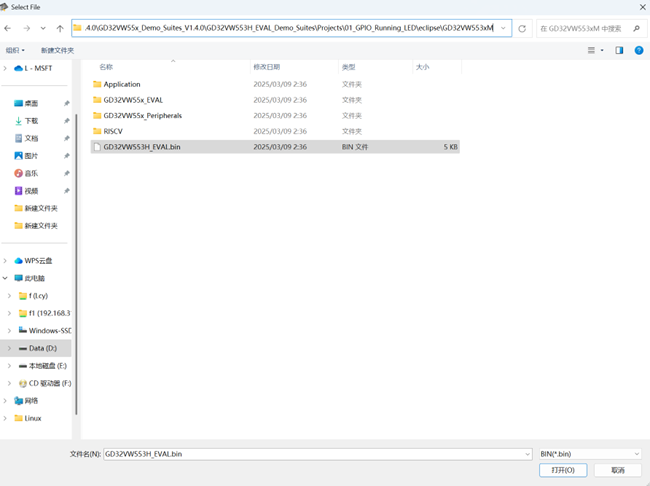650x486 pixels.
Task: Expand the 网络 network tree node
Action: (x=8, y=400)
